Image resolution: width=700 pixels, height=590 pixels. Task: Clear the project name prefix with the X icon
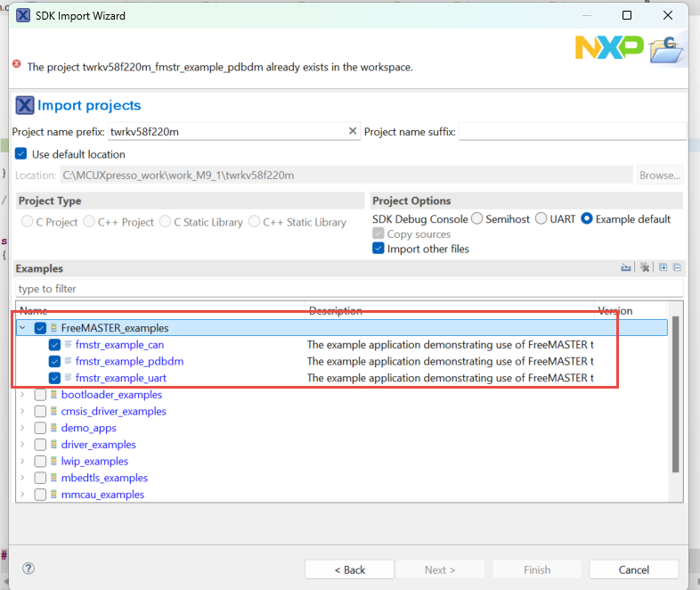coord(353,131)
